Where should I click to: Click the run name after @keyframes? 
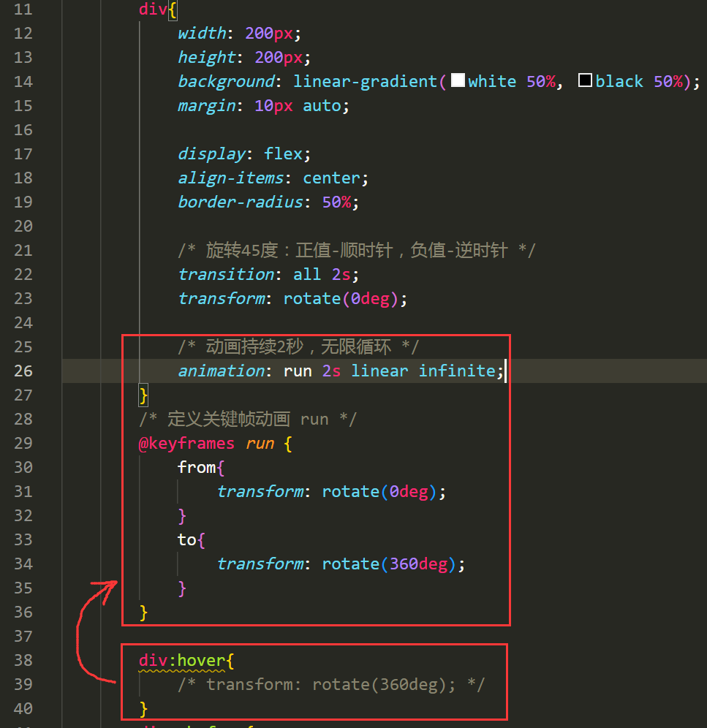point(260,443)
